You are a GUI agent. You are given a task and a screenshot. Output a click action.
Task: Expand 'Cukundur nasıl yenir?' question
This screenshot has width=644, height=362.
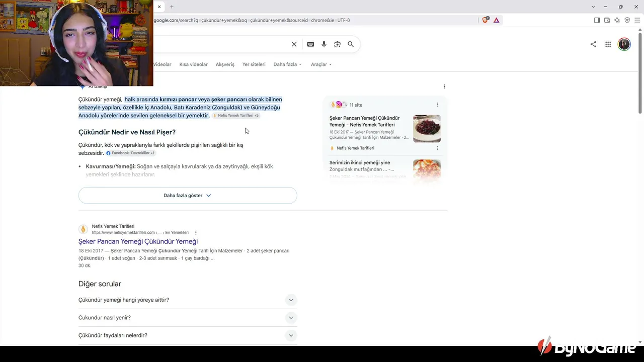click(188, 318)
